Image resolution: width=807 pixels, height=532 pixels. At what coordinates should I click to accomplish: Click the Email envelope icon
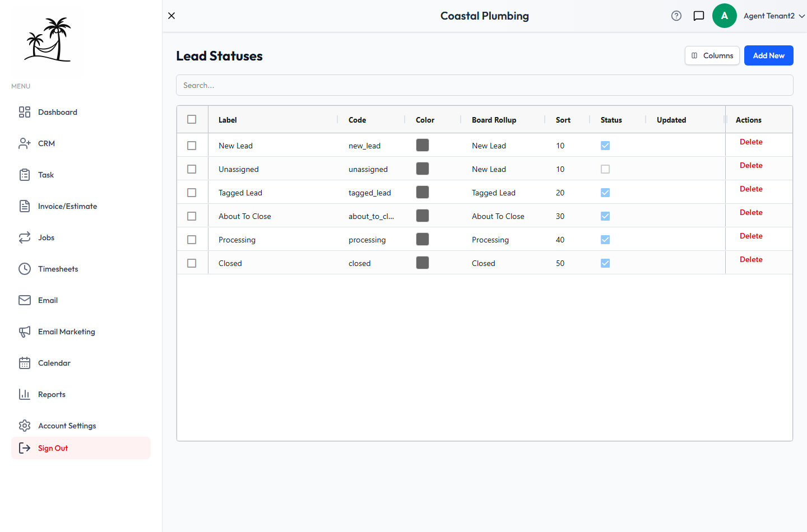25,300
